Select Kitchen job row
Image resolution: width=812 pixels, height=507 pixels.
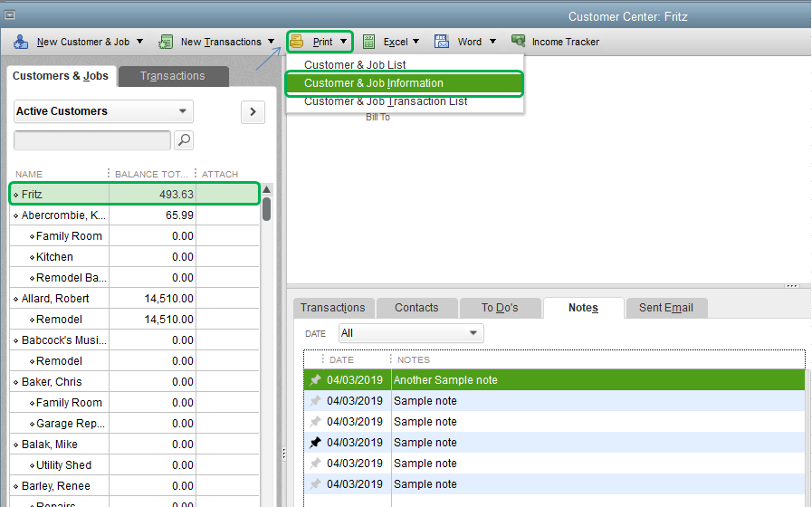[135, 257]
